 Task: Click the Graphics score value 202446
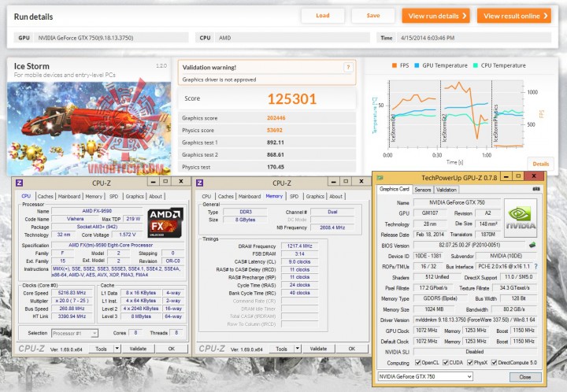click(x=276, y=118)
